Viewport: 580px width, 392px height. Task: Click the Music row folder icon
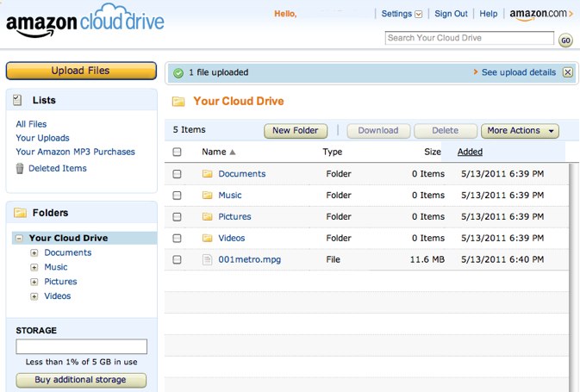point(207,195)
